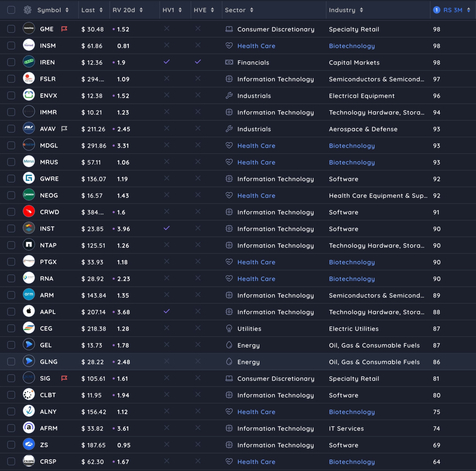The width and height of the screenshot is (476, 471).
Task: Click the Merus logo for MRUS
Action: (x=29, y=161)
